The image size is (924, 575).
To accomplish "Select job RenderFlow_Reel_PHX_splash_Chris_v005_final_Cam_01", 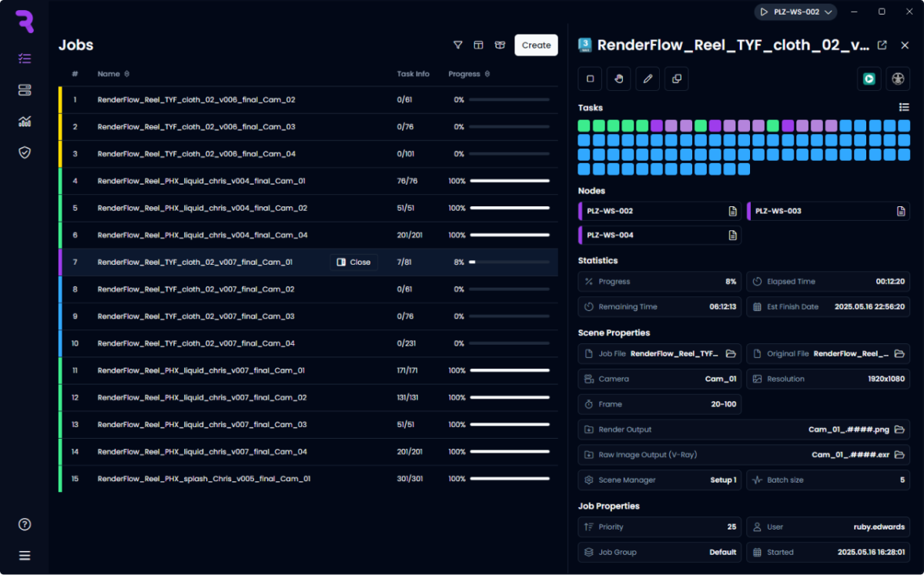I will (203, 479).
